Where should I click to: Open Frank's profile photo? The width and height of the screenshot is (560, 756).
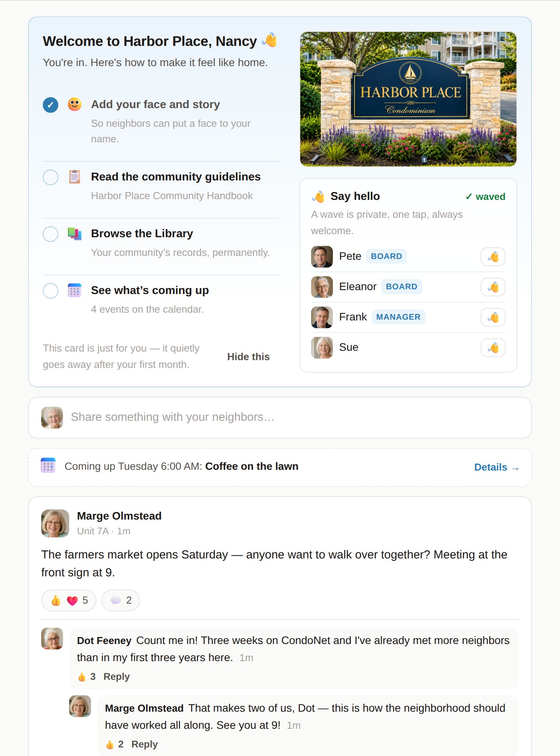coord(322,317)
